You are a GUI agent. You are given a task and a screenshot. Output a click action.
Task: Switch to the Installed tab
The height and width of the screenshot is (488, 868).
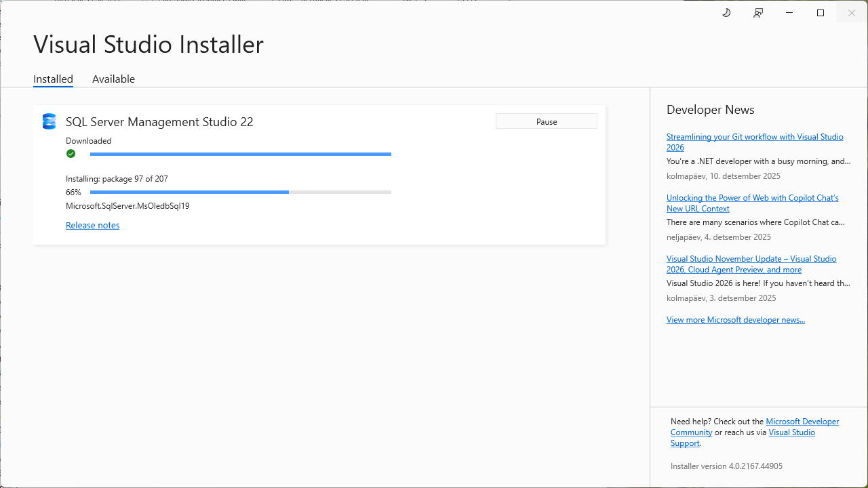click(53, 79)
